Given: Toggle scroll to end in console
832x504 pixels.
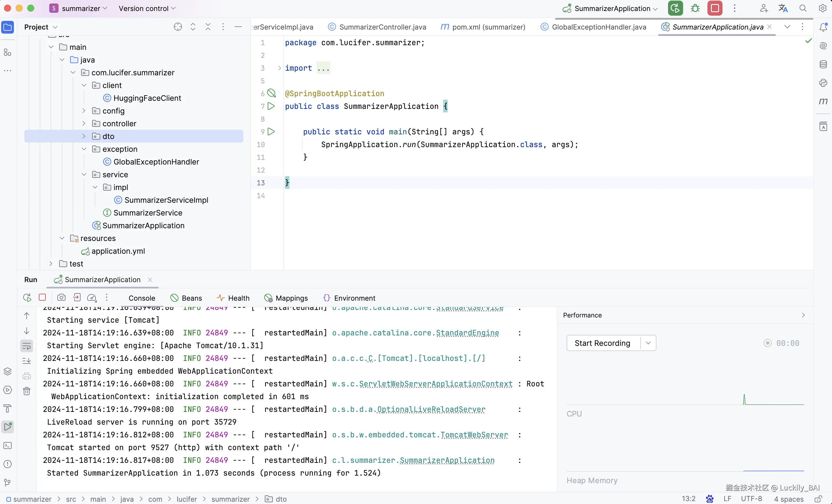Looking at the screenshot, I should tap(27, 361).
